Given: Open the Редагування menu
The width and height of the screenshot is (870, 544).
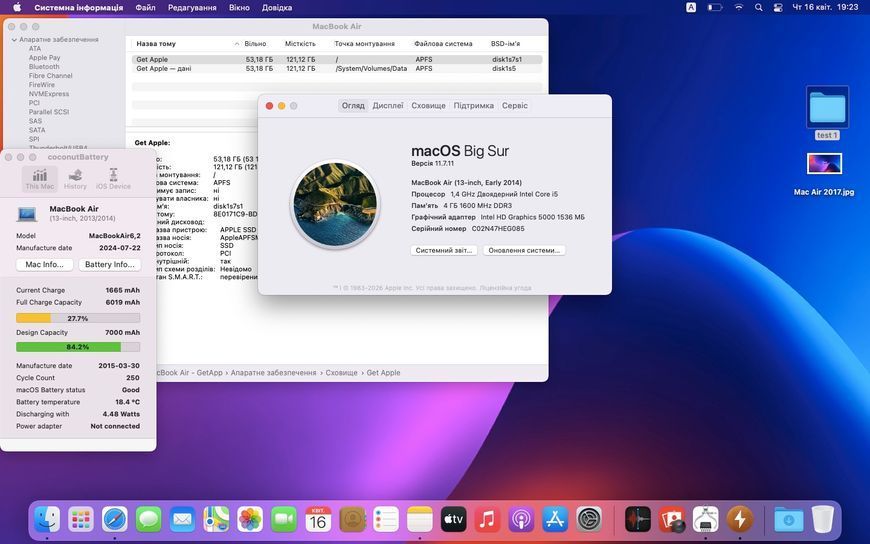Looking at the screenshot, I should [x=192, y=8].
